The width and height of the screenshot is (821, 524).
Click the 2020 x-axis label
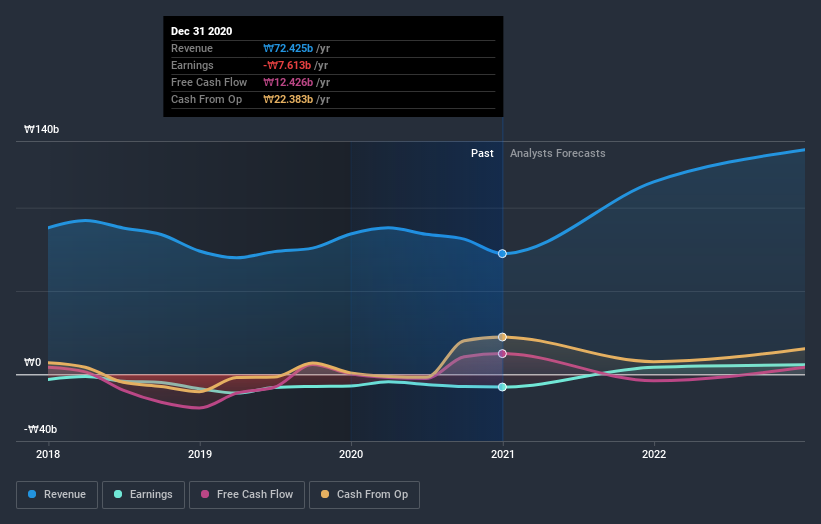(351, 454)
